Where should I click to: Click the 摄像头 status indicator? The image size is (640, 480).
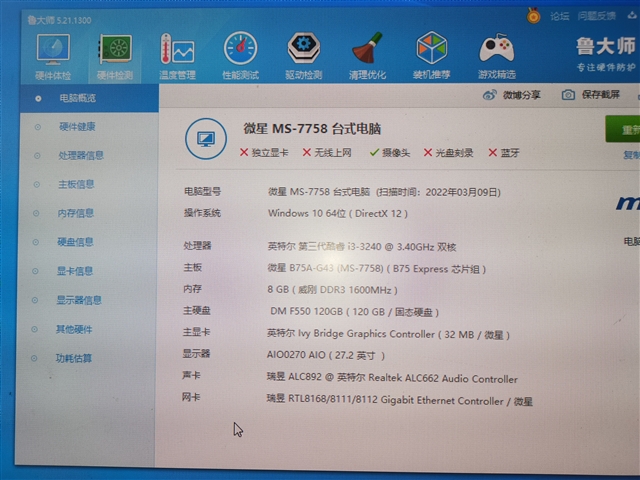(x=389, y=153)
